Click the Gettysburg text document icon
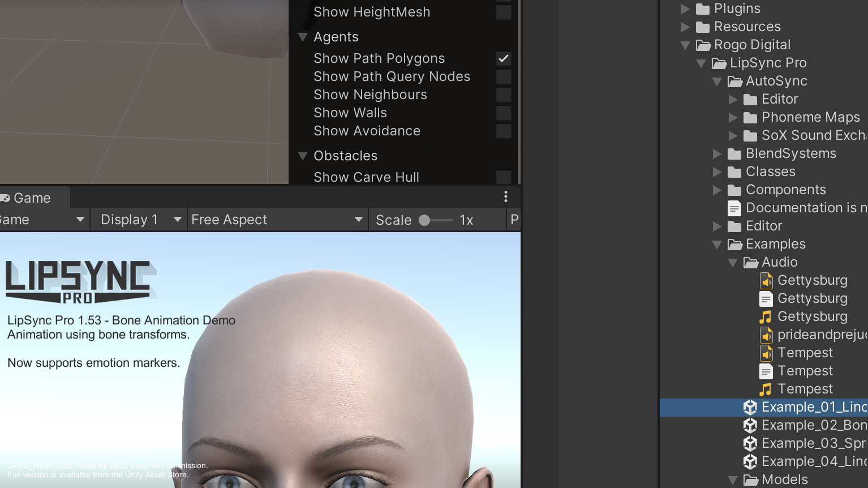868x488 pixels. (x=766, y=298)
